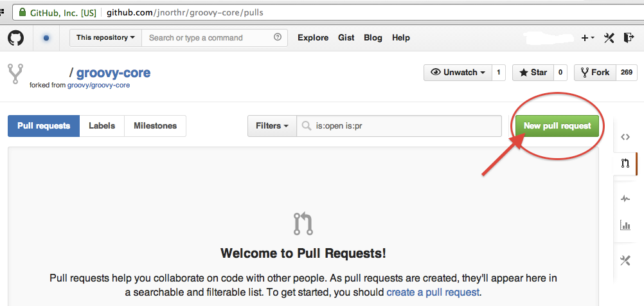Open the Filters dropdown
The height and width of the screenshot is (306, 644).
(x=272, y=126)
